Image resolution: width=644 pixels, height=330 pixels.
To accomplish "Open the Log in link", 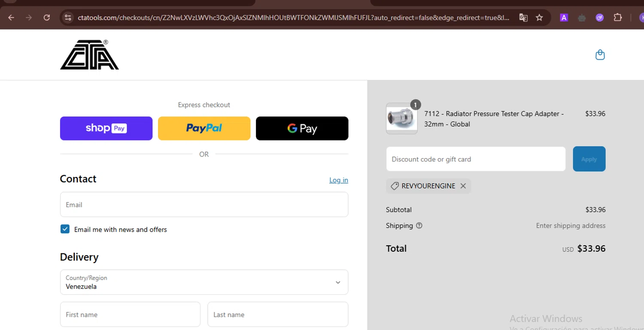I will coord(339,180).
